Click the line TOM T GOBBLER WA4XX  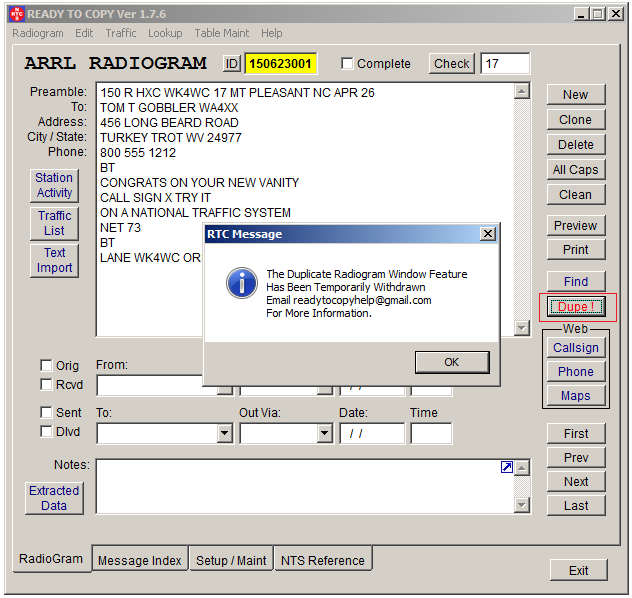tap(169, 108)
